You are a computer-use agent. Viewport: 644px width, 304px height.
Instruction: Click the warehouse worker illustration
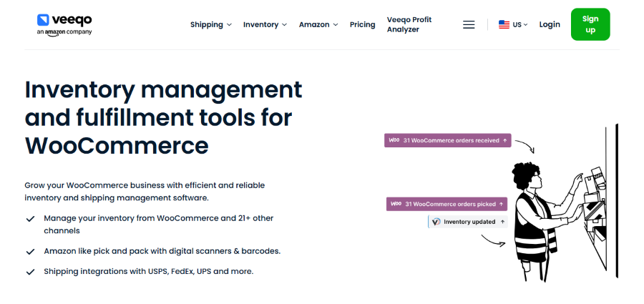[565, 203]
